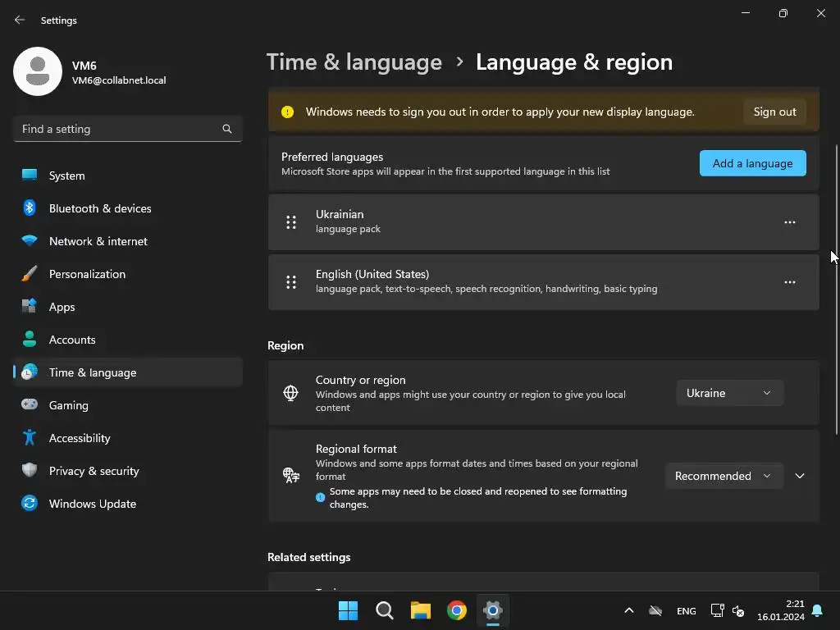
Task: Click the Settings gear icon in taskbar
Action: (493, 610)
